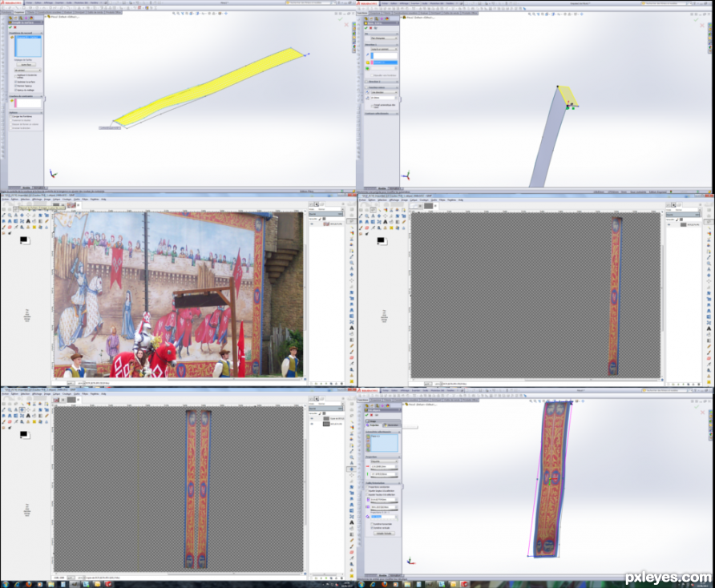Viewport: 715px width, 588px height.
Task: Accept the surface fill with the green checkmark
Action: [10, 27]
